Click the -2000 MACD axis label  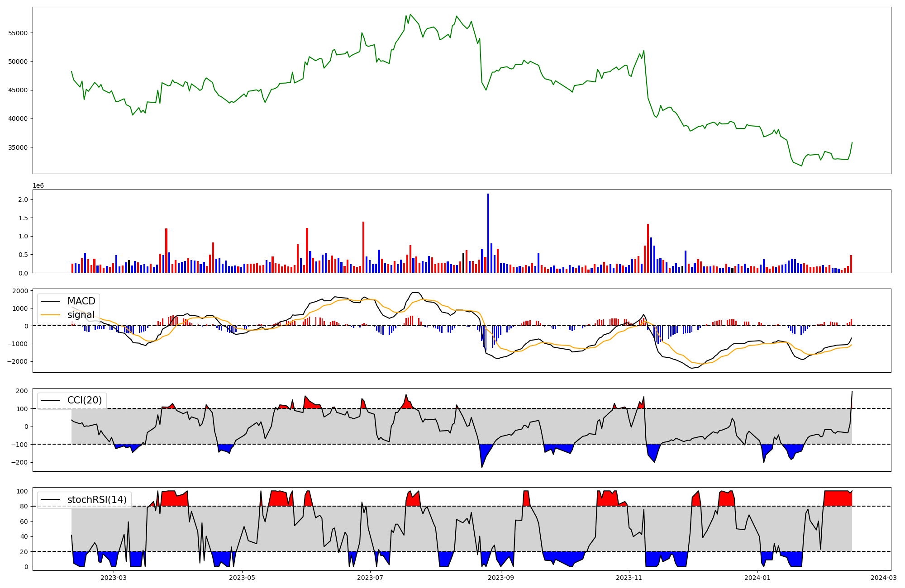click(18, 361)
